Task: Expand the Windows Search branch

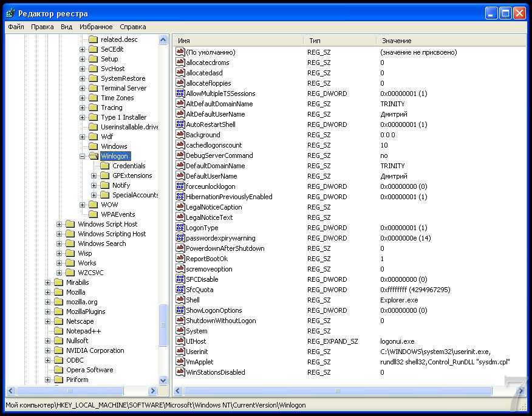Action: click(x=59, y=244)
